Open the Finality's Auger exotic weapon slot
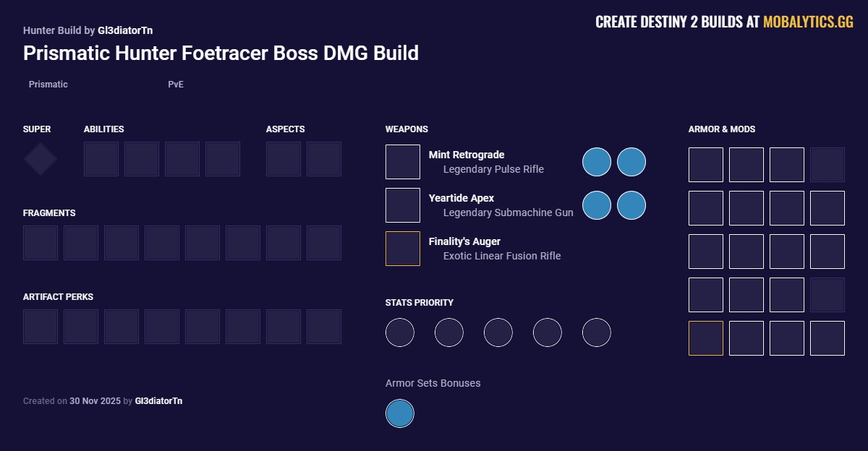 403,248
